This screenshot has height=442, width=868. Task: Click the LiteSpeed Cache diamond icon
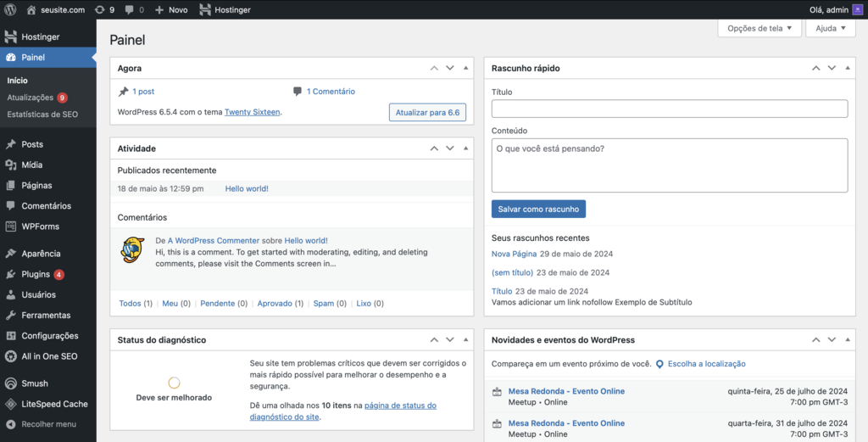pos(10,404)
